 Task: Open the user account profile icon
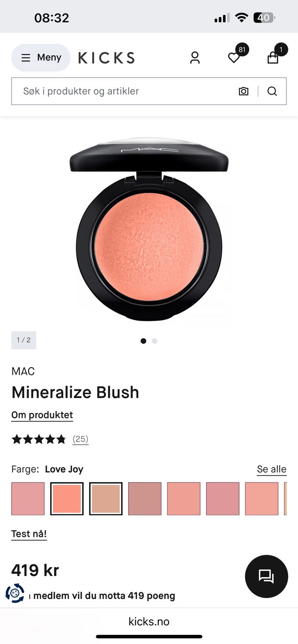[195, 58]
